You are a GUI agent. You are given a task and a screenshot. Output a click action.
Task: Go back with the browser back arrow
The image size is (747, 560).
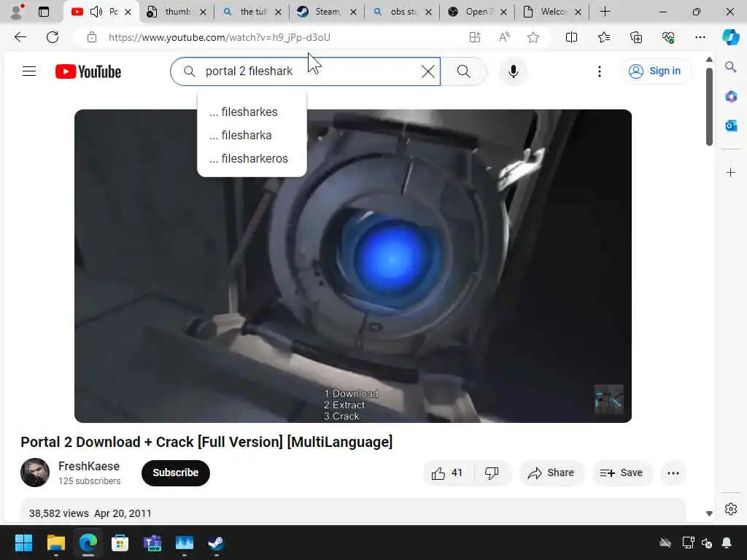[20, 37]
